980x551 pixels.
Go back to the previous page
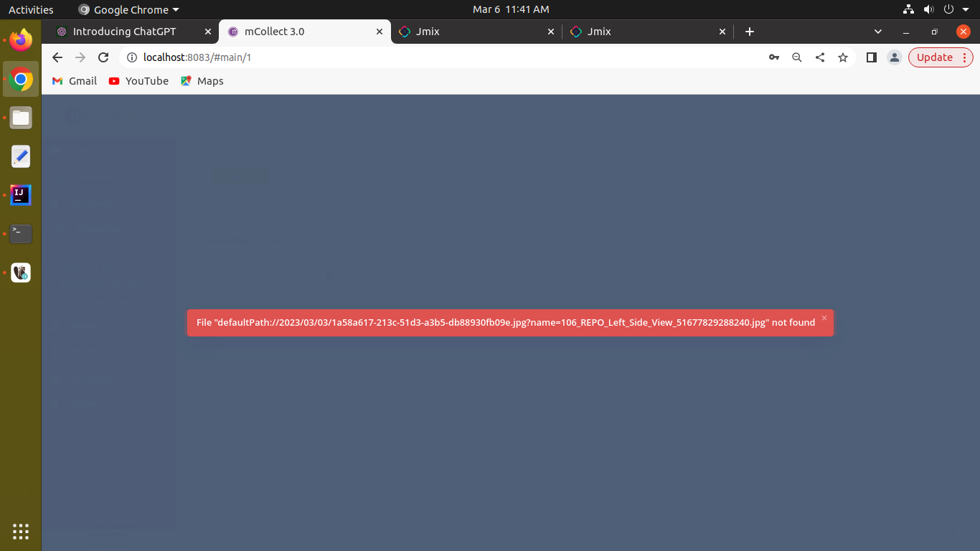click(57, 57)
